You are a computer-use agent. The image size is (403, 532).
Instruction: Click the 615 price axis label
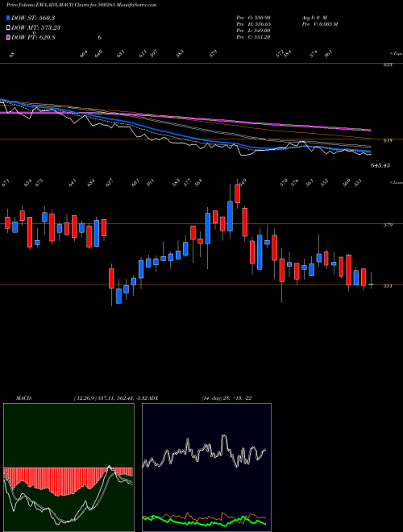pos(388,140)
